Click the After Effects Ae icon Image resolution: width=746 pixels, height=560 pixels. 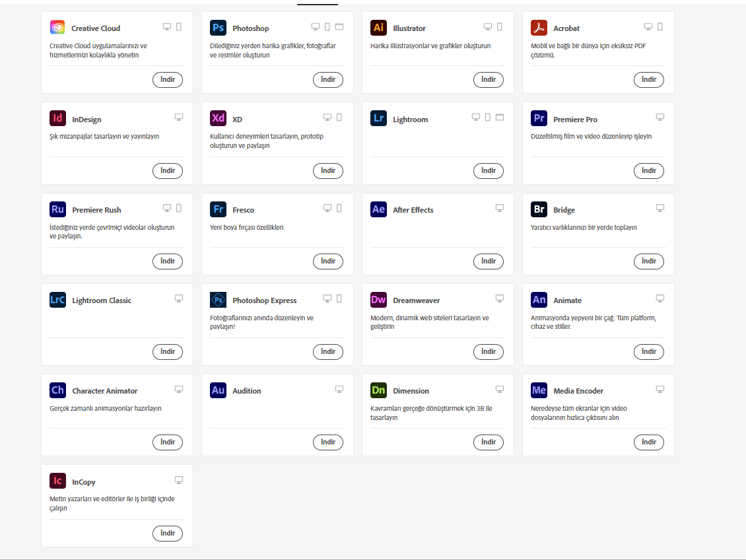(378, 209)
